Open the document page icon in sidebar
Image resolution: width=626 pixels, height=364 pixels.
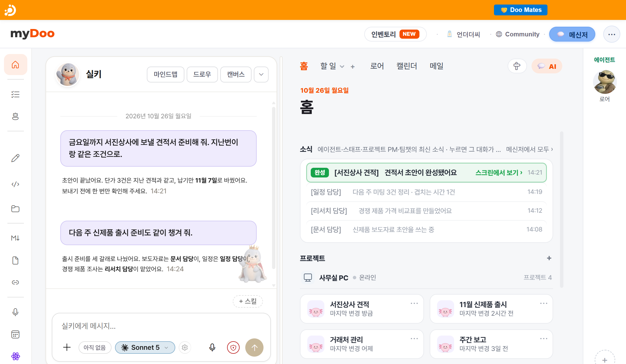tap(15, 260)
